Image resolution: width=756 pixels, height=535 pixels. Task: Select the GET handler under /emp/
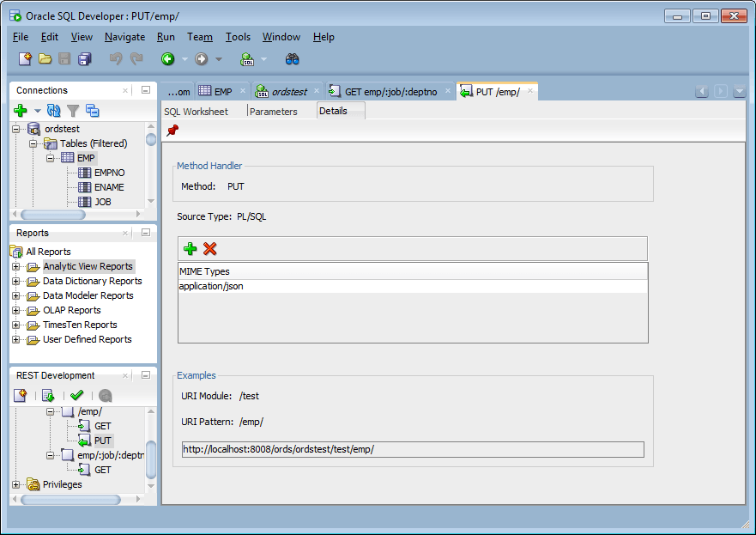coord(103,426)
